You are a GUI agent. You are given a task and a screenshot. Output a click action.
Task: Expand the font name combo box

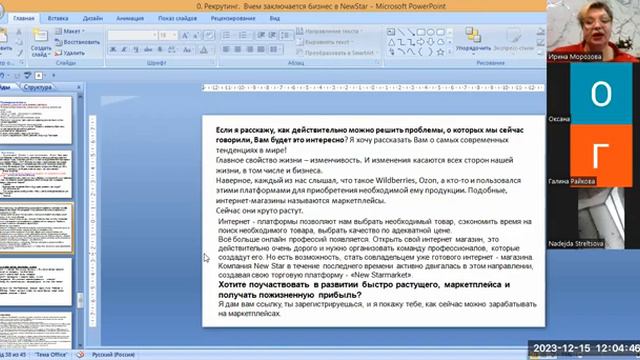pyautogui.click(x=154, y=36)
